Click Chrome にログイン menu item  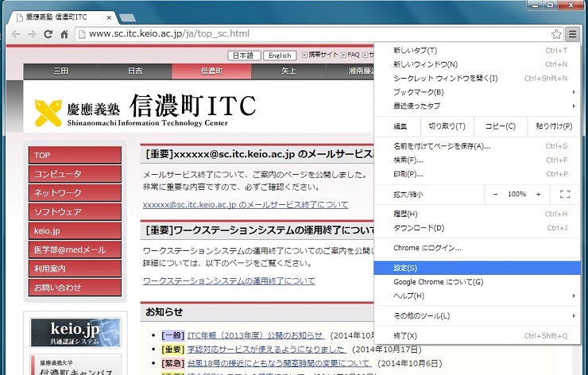[x=478, y=248]
